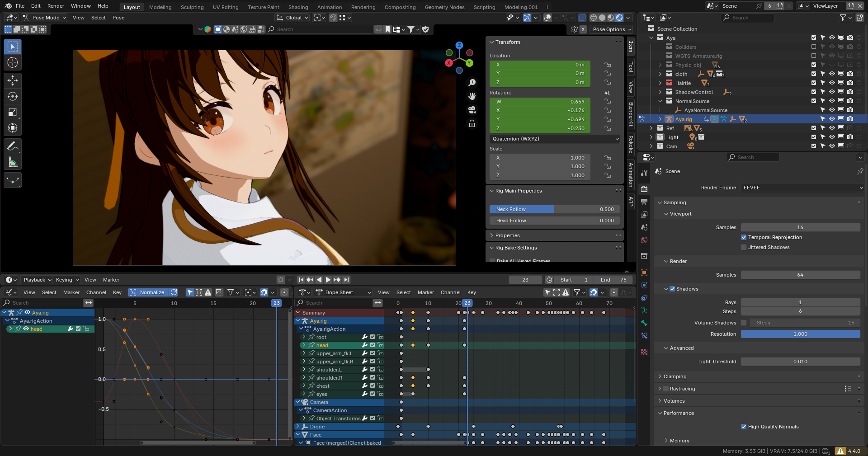Screen dimensions: 868x456
Task: Expand the Properties panel in sidebar
Action: 507,235
